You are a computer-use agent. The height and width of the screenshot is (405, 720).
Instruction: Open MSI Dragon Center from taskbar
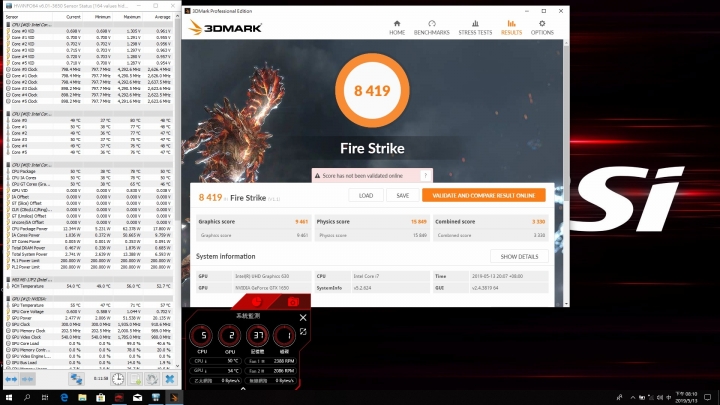click(119, 398)
